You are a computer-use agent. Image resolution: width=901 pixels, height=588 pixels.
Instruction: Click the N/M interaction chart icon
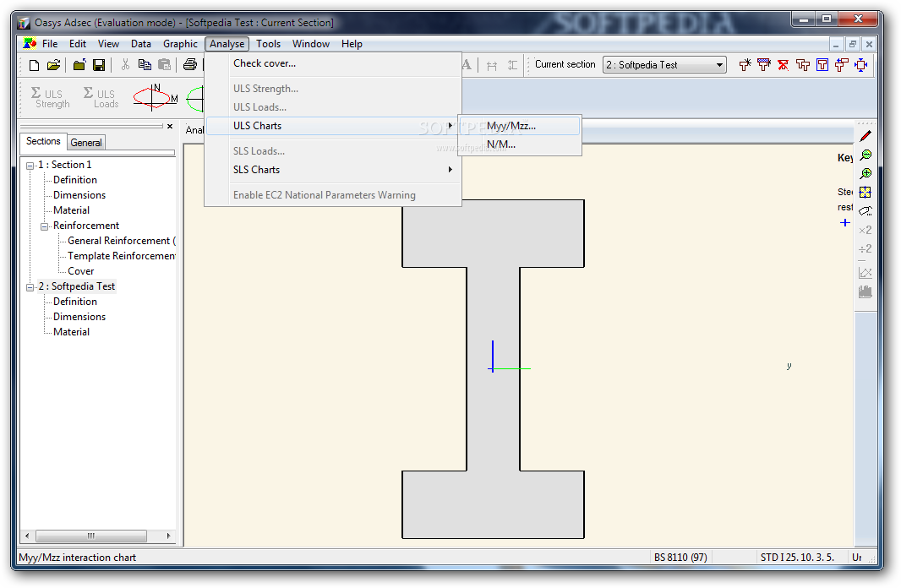(156, 98)
